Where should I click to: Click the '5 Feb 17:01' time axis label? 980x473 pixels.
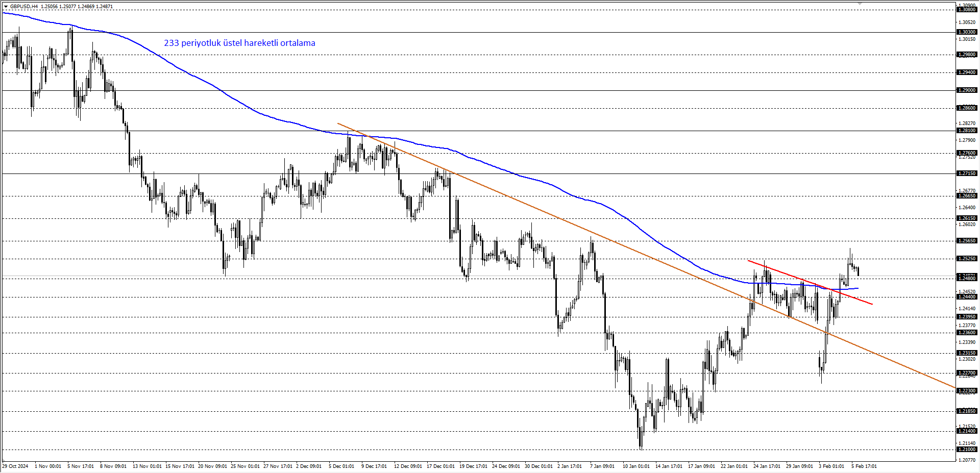864,466
